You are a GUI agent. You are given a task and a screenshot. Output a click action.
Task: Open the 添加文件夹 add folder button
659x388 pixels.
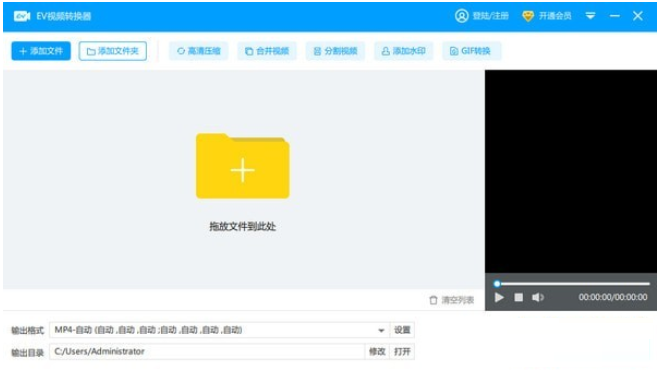coord(113,51)
